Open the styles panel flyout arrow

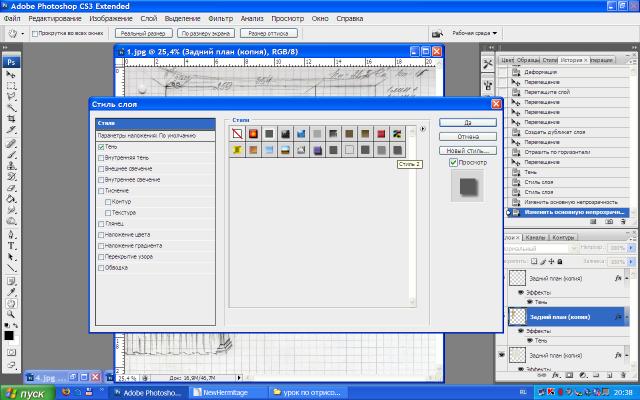[x=423, y=129]
